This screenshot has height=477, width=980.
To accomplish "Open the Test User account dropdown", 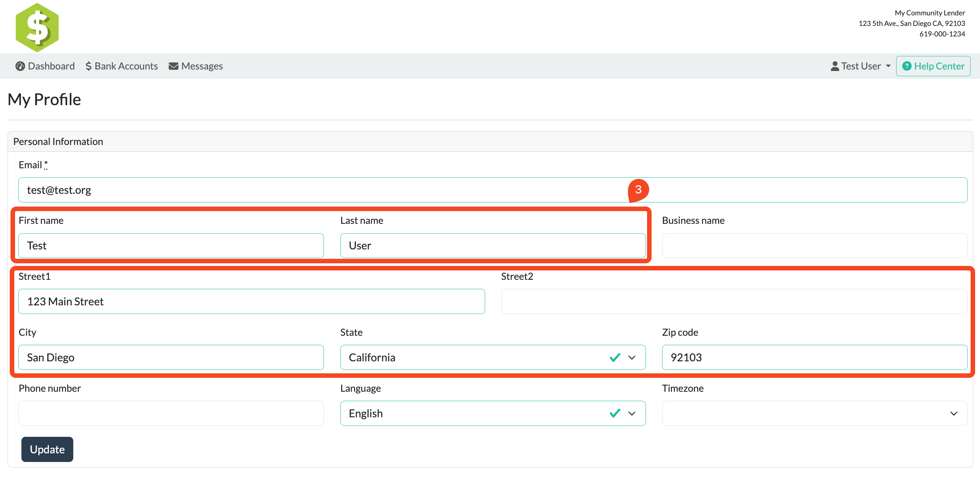I will (861, 66).
